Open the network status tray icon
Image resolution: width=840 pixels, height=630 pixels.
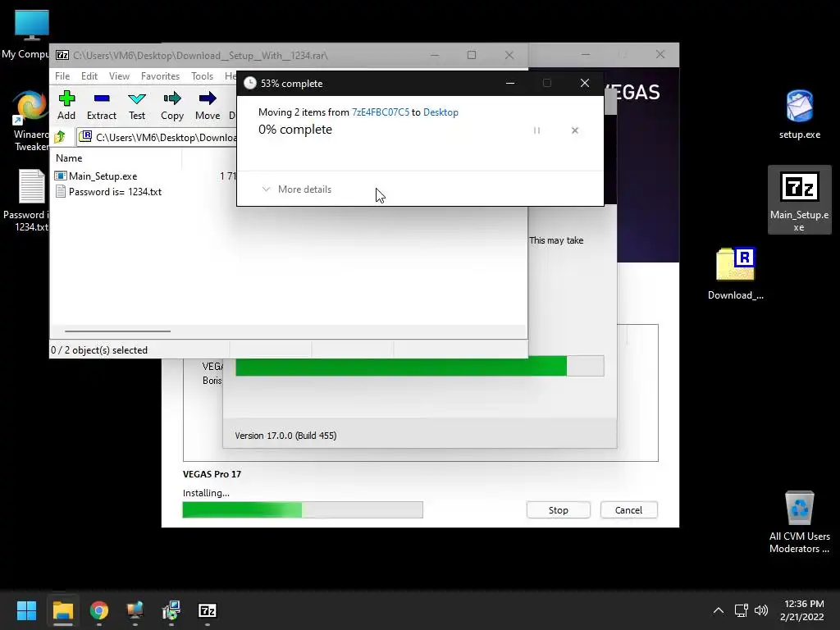coord(742,610)
